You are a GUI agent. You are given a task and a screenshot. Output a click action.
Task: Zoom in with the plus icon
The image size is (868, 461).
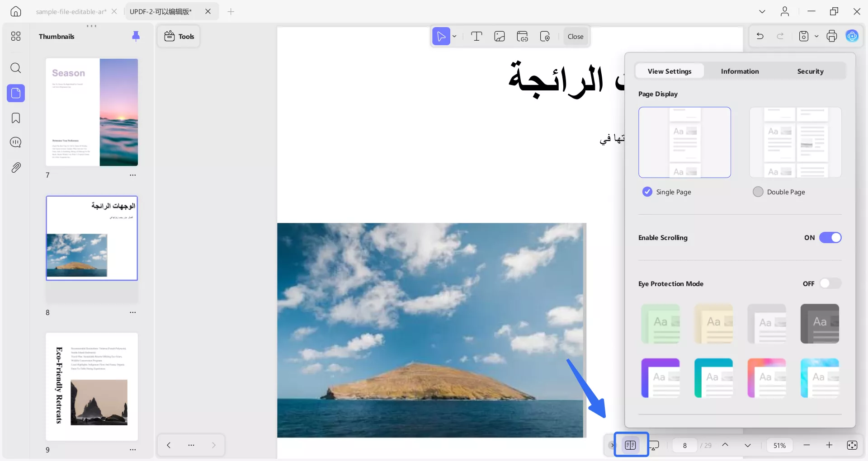pyautogui.click(x=829, y=445)
